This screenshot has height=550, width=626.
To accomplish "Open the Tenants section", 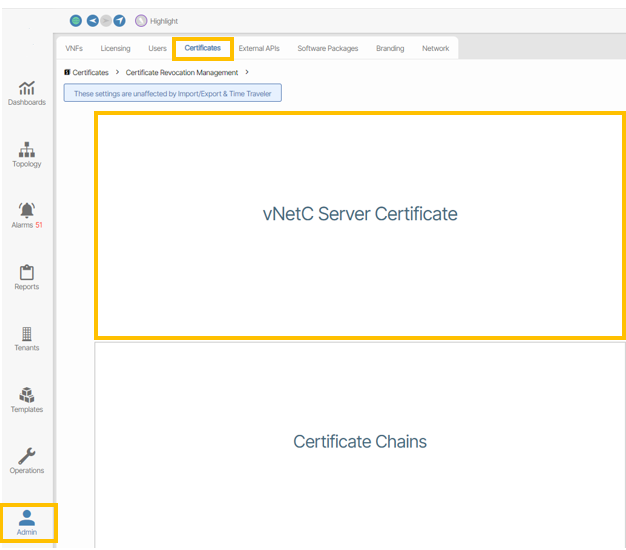I will [x=27, y=338].
